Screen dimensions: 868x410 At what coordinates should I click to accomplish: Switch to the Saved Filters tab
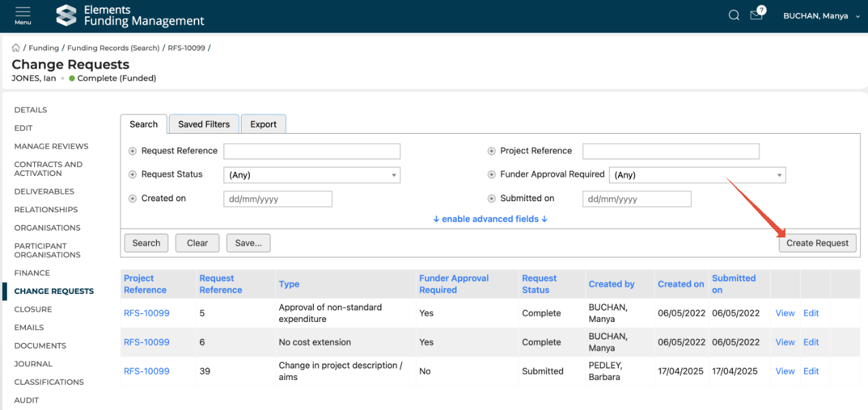coord(204,124)
